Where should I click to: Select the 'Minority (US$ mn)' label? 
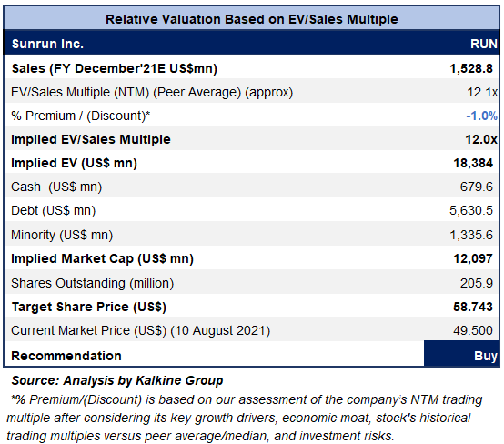(x=62, y=235)
